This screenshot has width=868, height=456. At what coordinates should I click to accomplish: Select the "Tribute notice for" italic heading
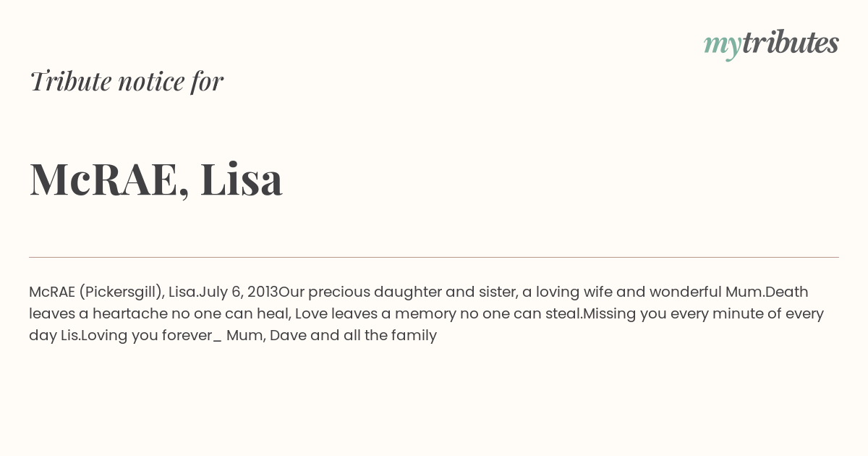coord(126,81)
